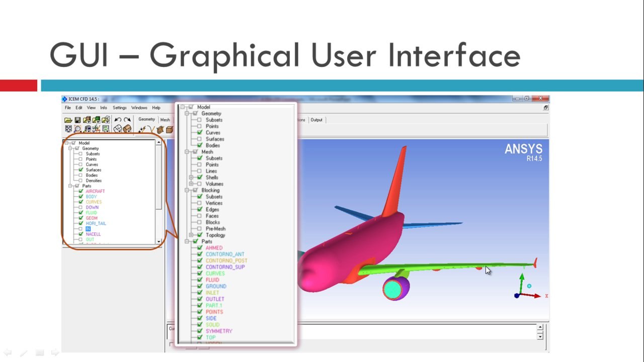
Task: Collapse the Parts node in the left display tree
Action: [x=71, y=186]
